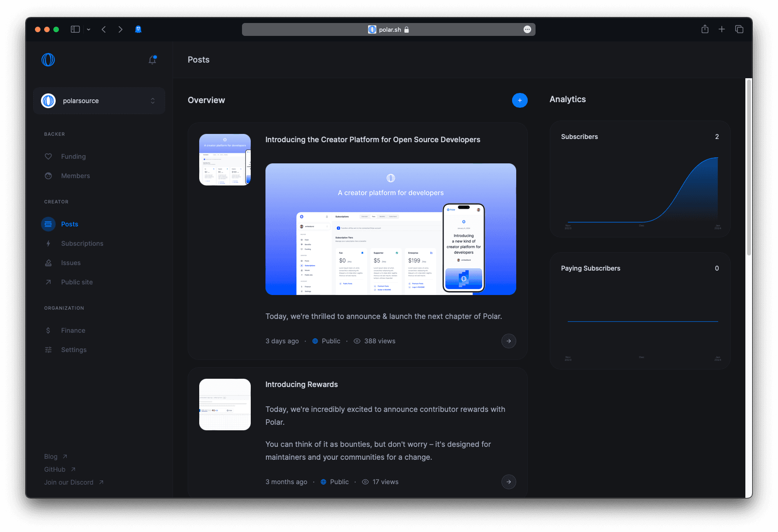Click the 388 views text
Screen dimensions: 778x532
pyautogui.click(x=380, y=341)
